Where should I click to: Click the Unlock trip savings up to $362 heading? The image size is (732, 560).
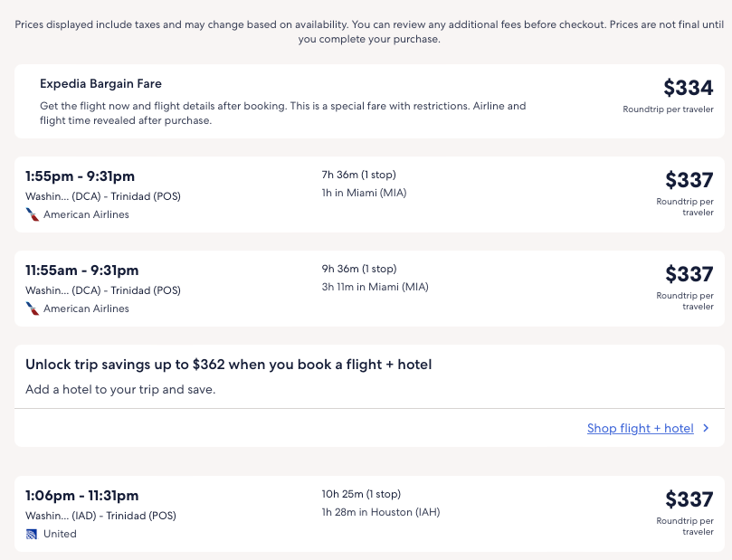point(228,365)
